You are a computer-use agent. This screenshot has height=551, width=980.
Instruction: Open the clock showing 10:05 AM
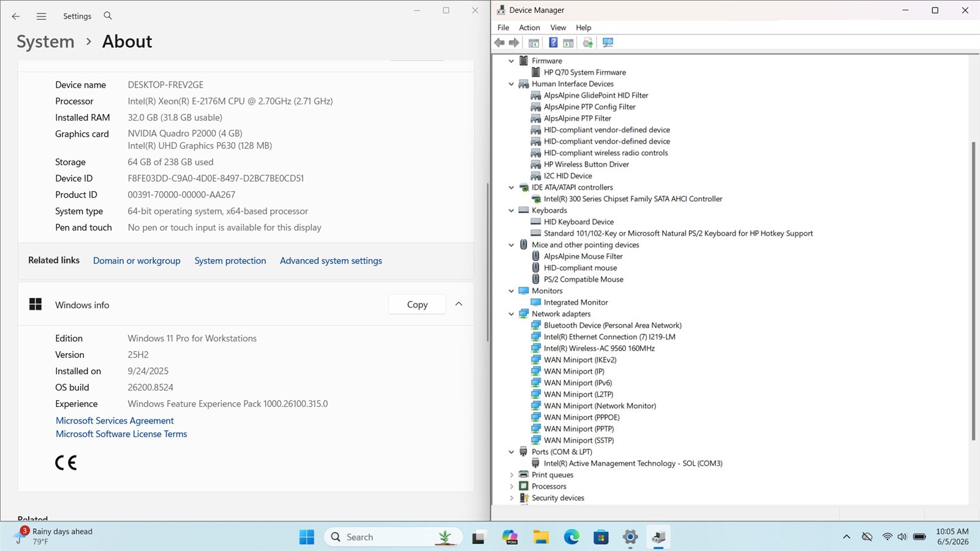pyautogui.click(x=952, y=536)
